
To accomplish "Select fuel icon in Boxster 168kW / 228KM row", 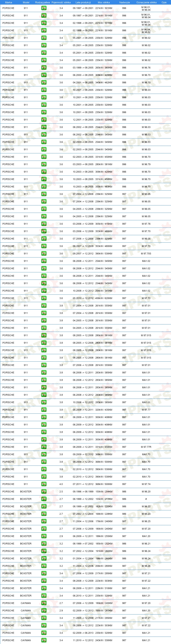I will (44, 514).
